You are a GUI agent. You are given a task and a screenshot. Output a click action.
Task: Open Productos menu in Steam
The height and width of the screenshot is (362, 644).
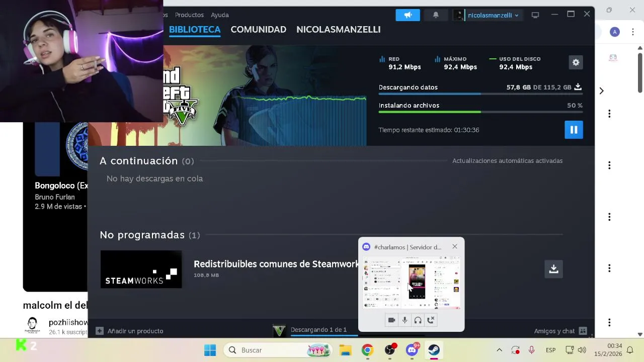click(x=189, y=15)
